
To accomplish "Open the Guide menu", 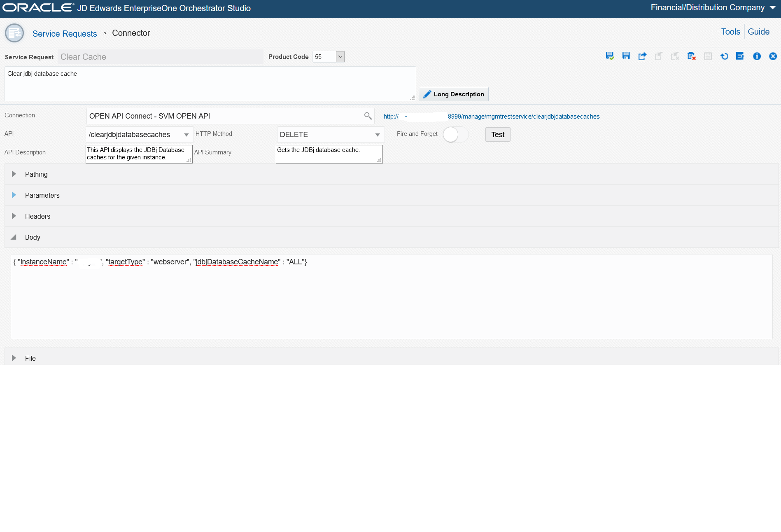I will (x=759, y=32).
